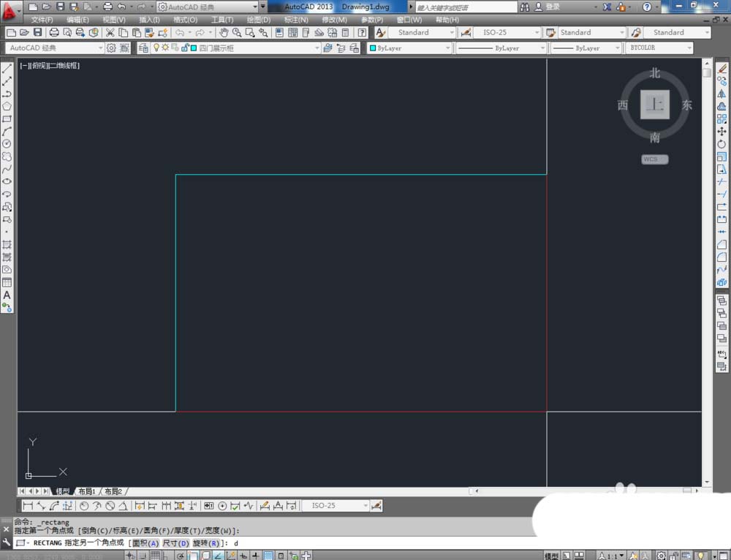Viewport: 731px width, 560px height.
Task: Click the search keyword input field
Action: [x=466, y=7]
